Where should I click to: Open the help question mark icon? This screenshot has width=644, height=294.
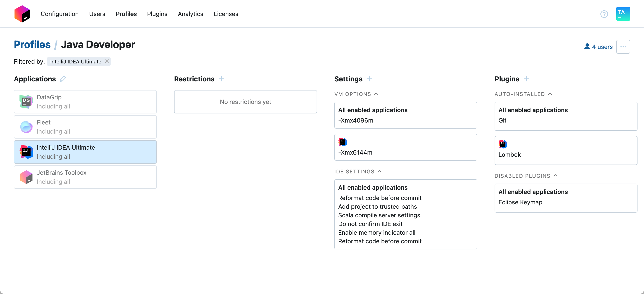pos(604,14)
